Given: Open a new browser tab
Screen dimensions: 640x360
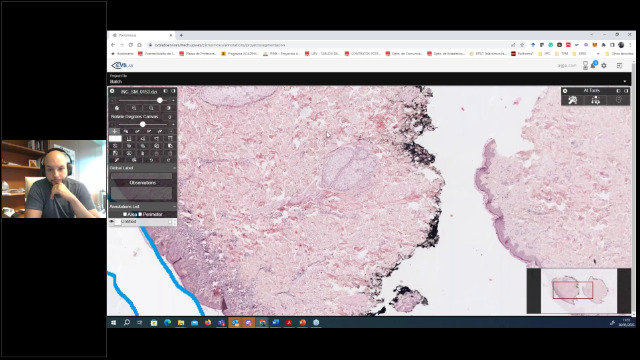Looking at the screenshot, I should click(181, 36).
